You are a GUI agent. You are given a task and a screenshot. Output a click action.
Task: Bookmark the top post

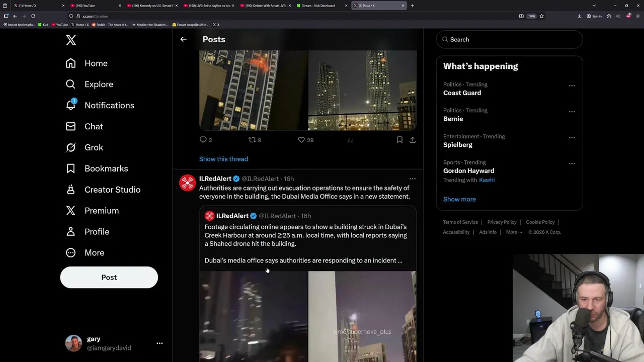point(399,140)
